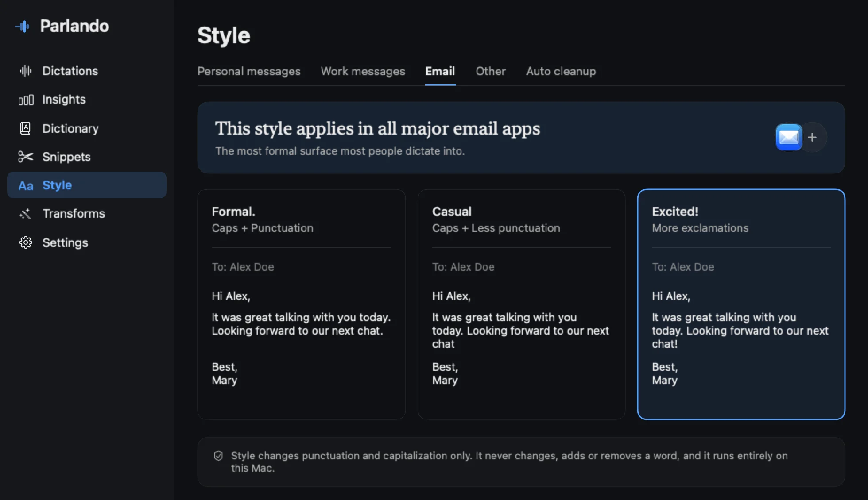Click the style privacy note text
This screenshot has width=868, height=500.
click(509, 462)
